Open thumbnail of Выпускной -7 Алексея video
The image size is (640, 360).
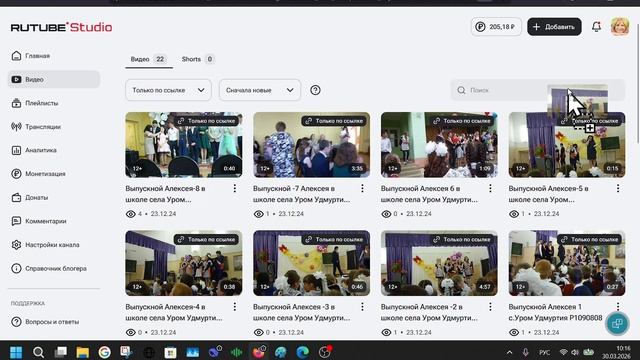click(311, 145)
